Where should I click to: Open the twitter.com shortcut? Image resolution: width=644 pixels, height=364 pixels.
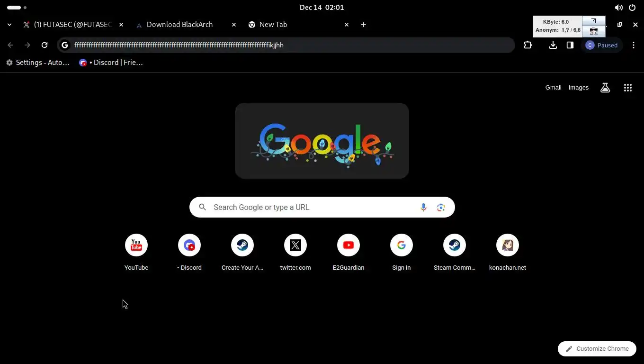pyautogui.click(x=295, y=253)
